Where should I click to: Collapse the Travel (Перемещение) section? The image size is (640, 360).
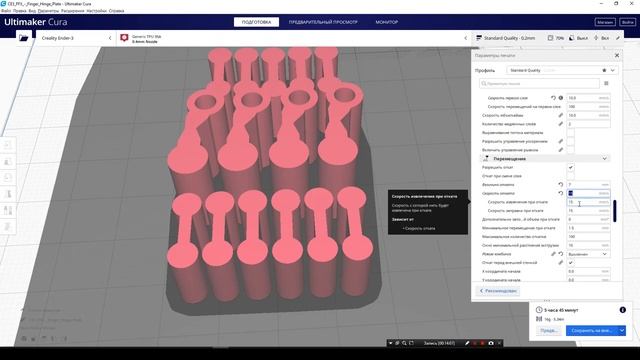545,158
